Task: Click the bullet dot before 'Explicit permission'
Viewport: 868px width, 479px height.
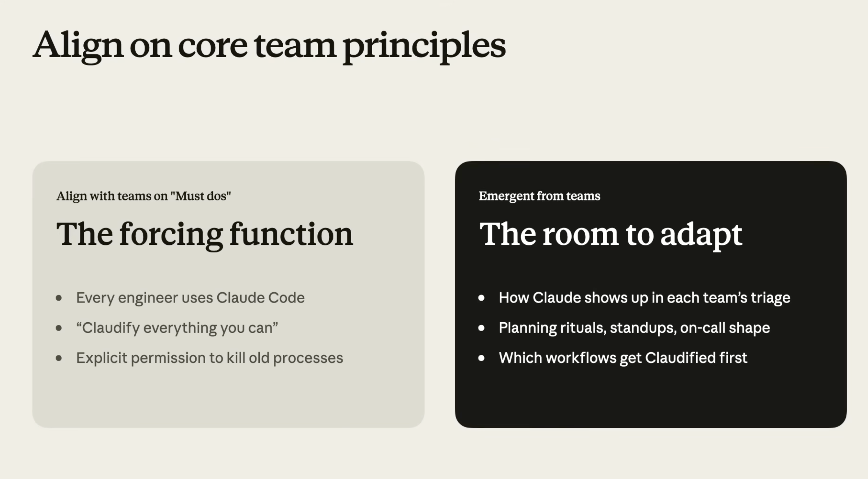Action: tap(59, 358)
